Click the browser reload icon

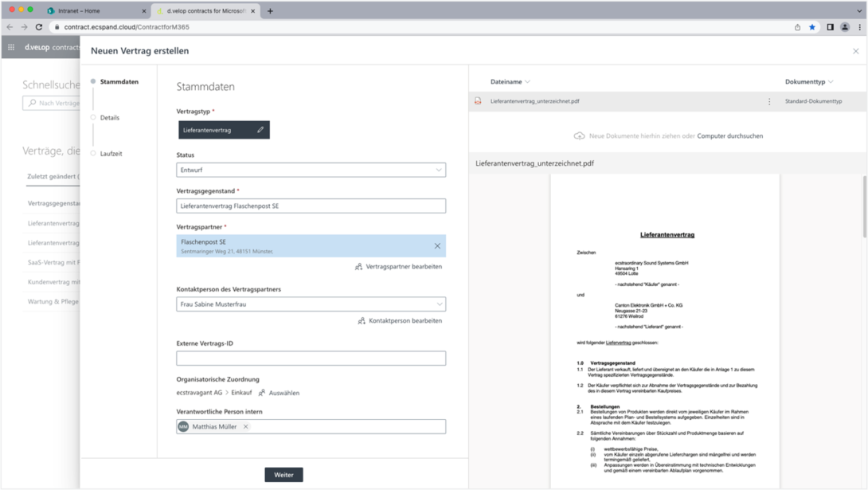[39, 26]
